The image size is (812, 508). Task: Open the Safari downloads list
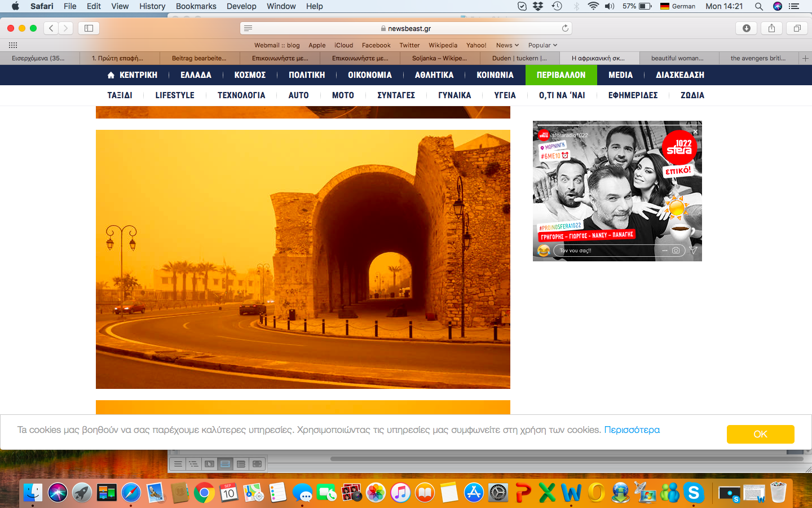point(746,28)
